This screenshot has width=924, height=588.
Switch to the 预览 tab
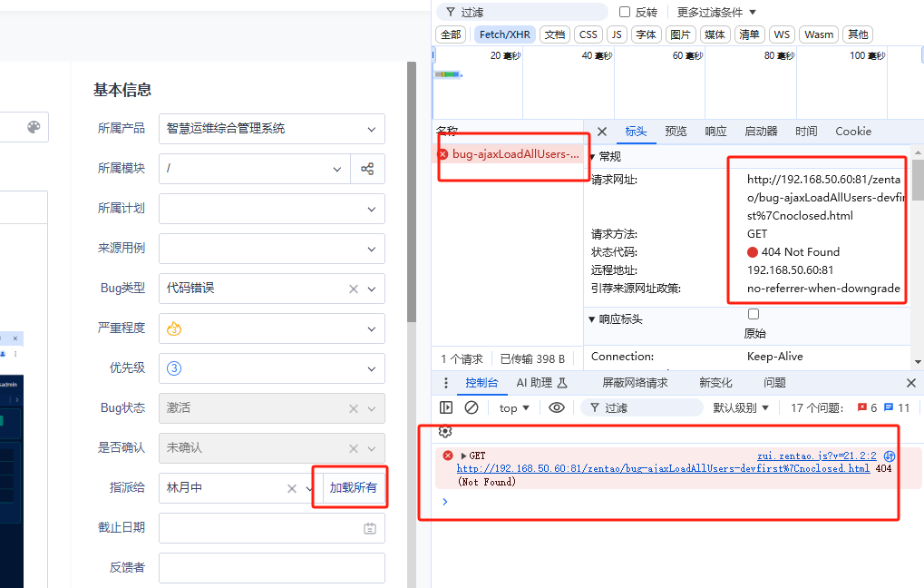click(676, 132)
